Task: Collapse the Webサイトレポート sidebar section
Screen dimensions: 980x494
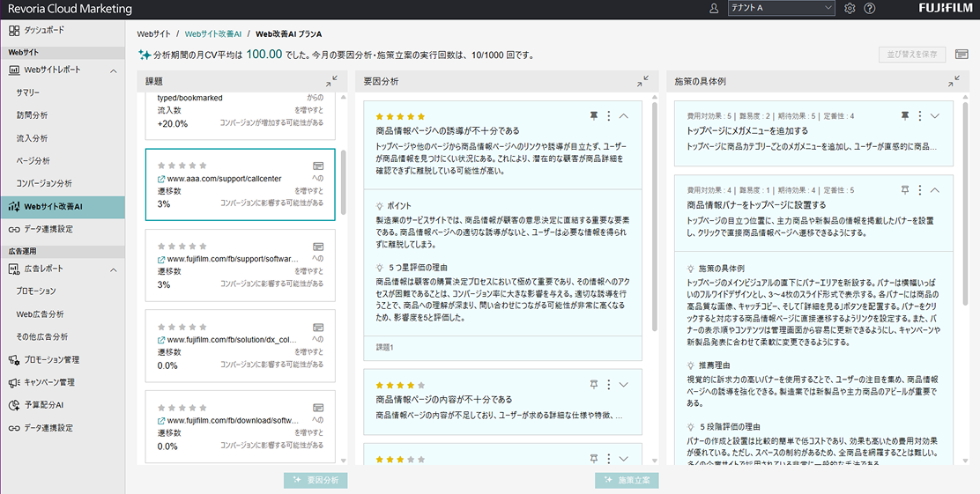Action: coord(114,70)
